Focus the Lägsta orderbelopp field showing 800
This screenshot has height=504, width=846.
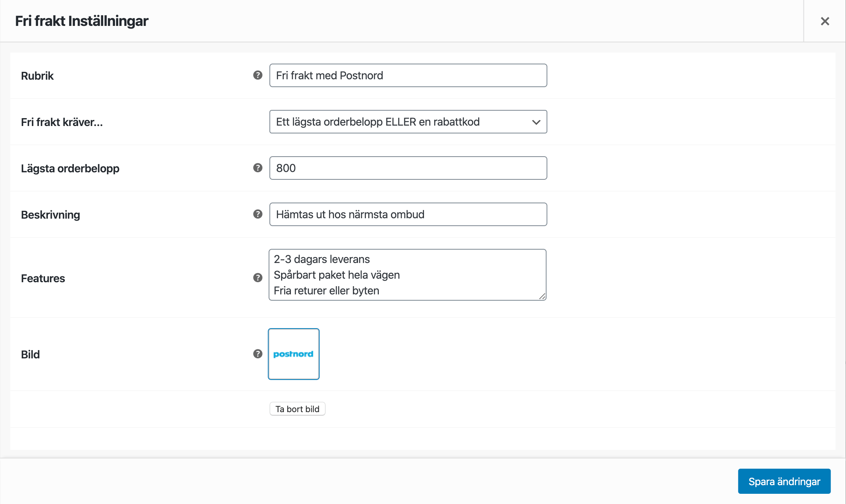coord(408,168)
